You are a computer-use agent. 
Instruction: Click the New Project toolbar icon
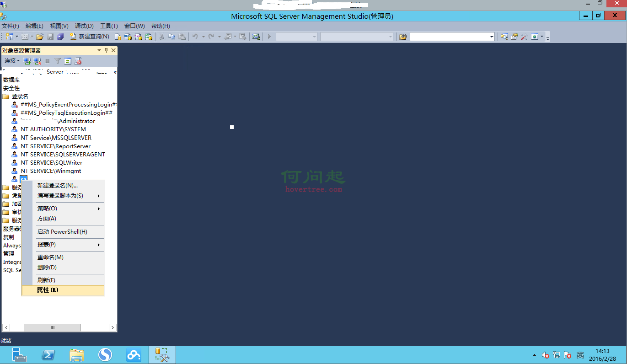9,37
